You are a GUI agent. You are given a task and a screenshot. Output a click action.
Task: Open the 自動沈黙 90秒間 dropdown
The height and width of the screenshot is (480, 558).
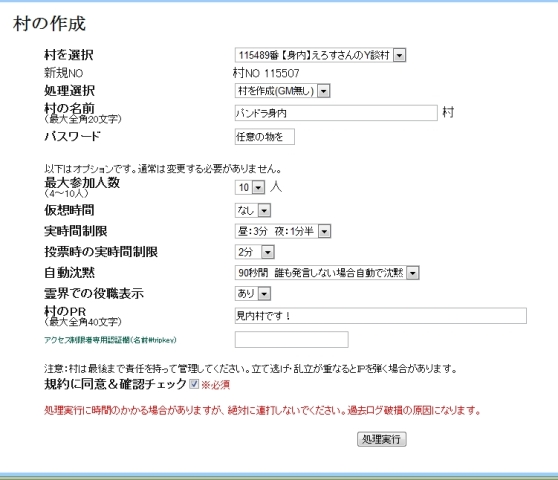pyautogui.click(x=327, y=273)
